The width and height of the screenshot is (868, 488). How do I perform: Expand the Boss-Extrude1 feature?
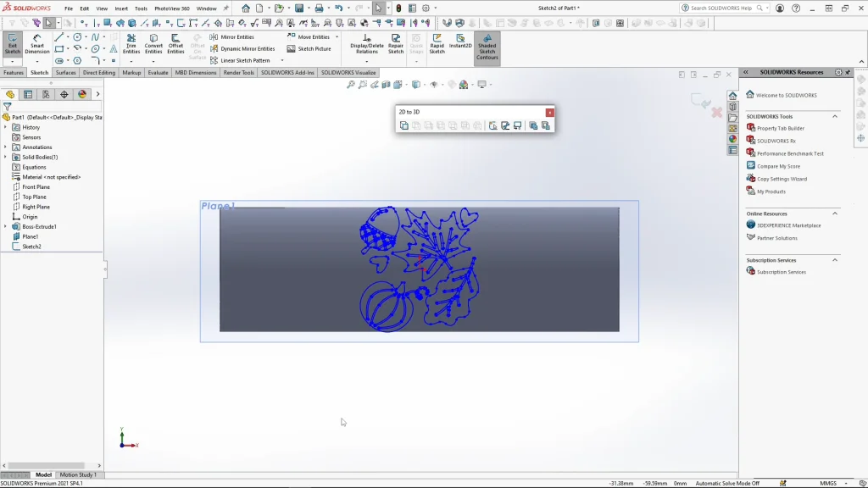[x=6, y=227]
